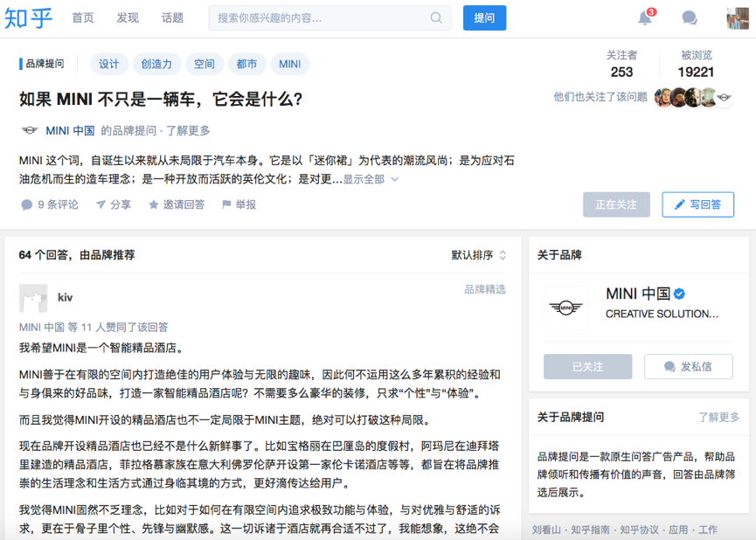This screenshot has width=756, height=540.
Task: Select the 都市 topic tag
Action: pyautogui.click(x=246, y=64)
